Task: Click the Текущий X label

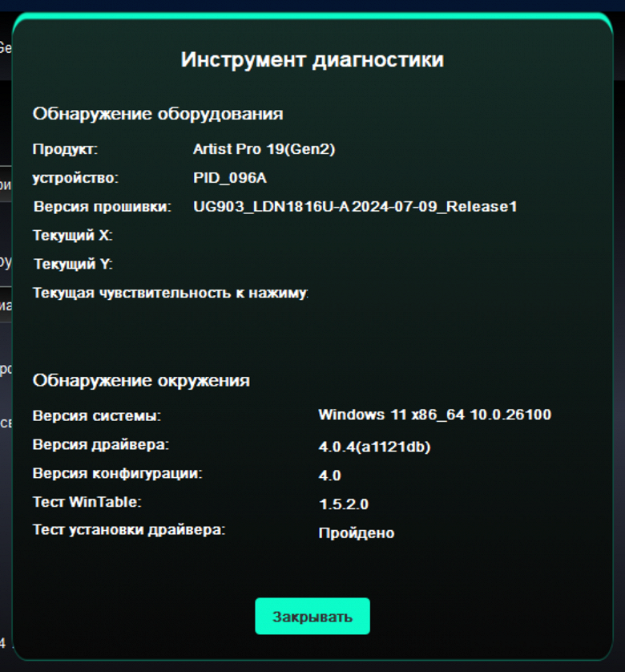Action: 72,235
